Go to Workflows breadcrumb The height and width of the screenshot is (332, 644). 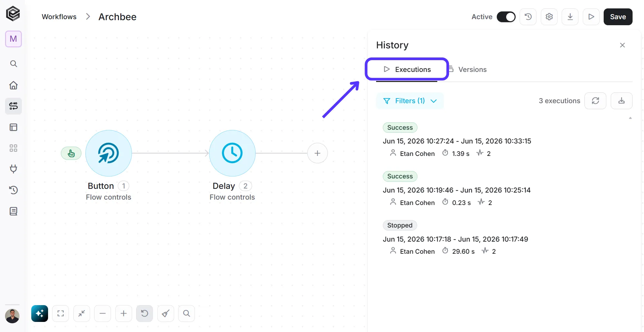[x=59, y=17]
